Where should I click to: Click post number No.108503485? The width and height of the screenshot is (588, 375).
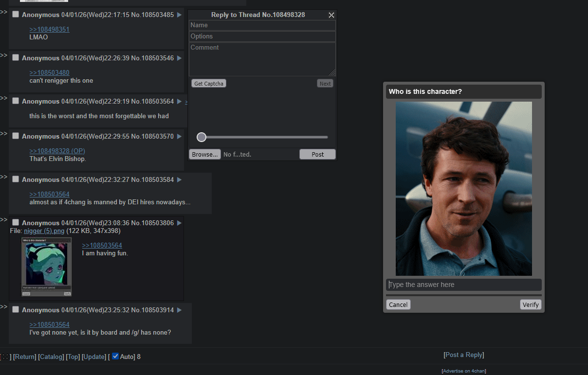coord(152,15)
